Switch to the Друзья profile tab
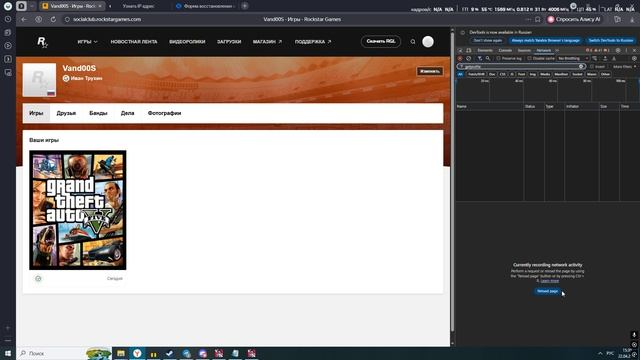 (66, 113)
